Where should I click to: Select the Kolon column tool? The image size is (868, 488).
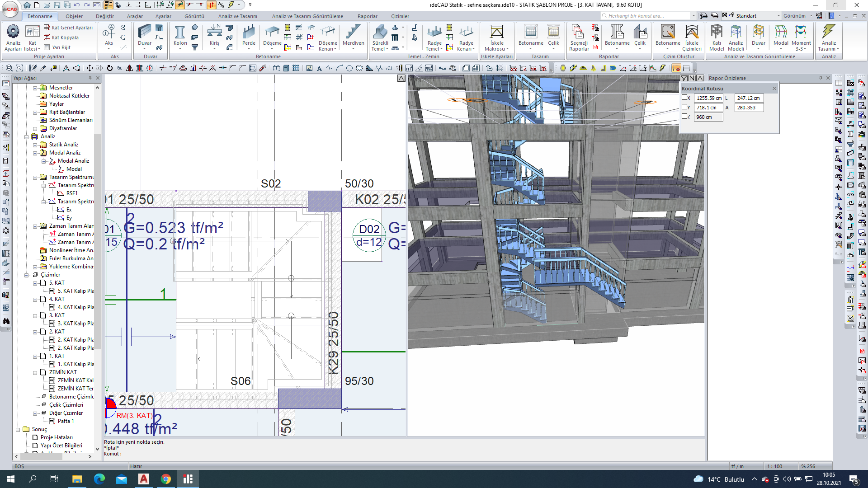click(x=180, y=38)
